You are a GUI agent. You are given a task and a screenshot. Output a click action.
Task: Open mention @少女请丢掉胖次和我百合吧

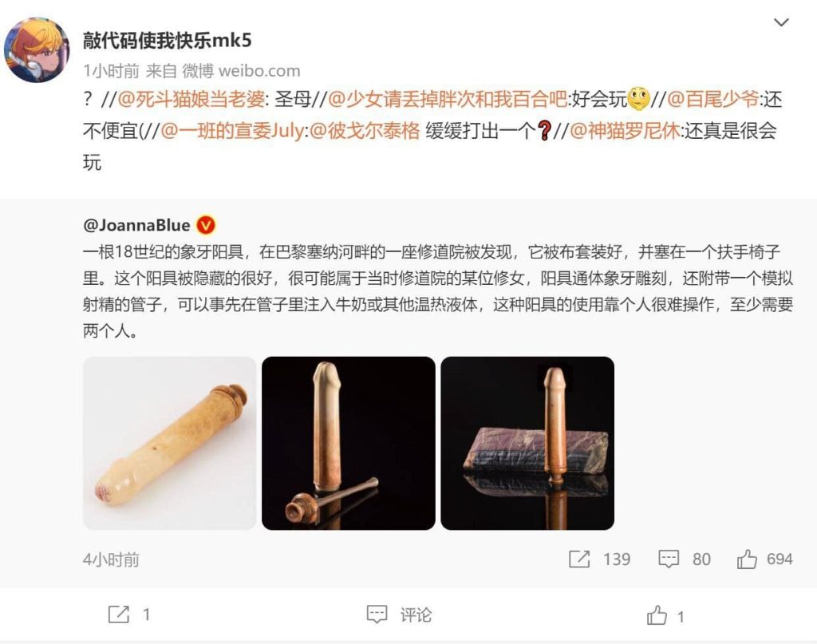448,99
